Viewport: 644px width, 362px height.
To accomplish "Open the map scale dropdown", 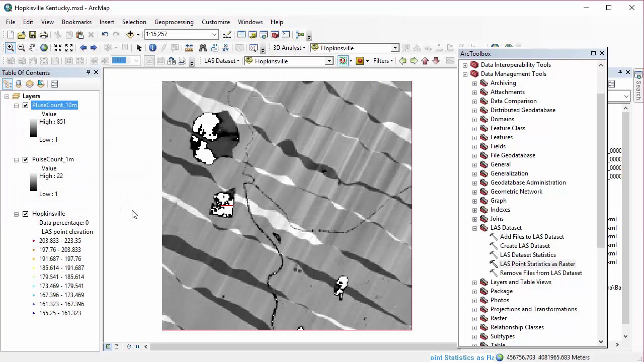I will (x=214, y=35).
